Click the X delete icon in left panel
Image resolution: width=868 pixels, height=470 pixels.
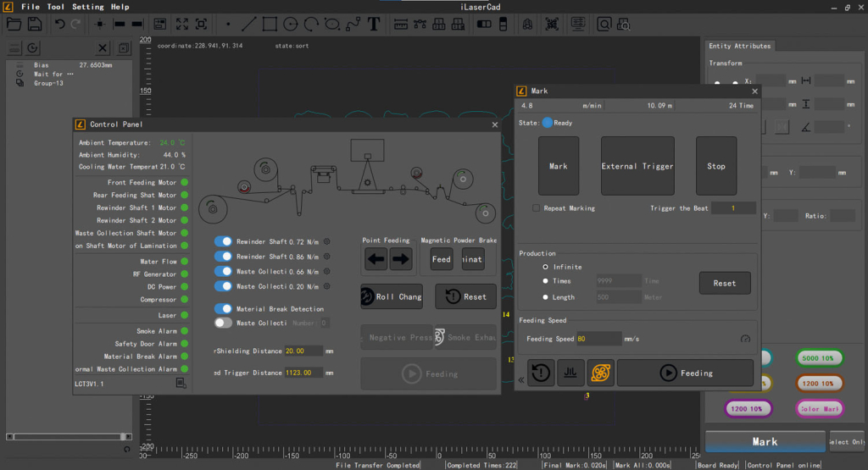coord(103,48)
